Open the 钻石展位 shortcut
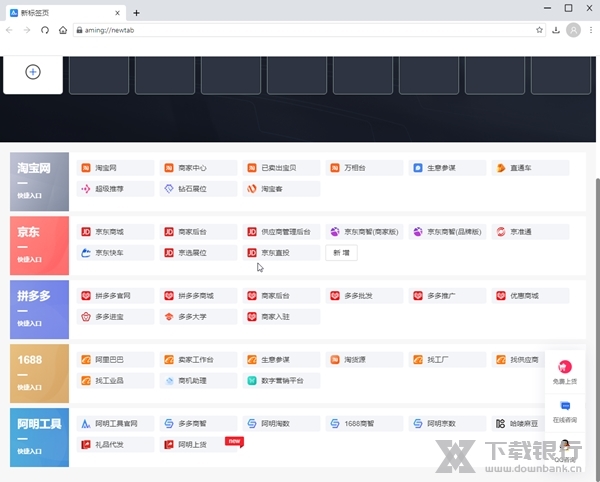The width and height of the screenshot is (600, 482). (x=198, y=189)
